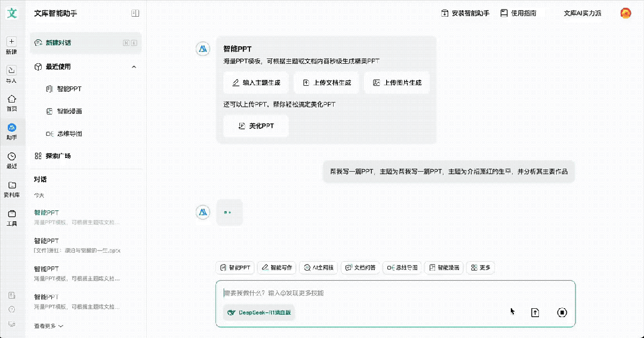
Task: Open 使用指南 user guide
Action: coord(518,13)
